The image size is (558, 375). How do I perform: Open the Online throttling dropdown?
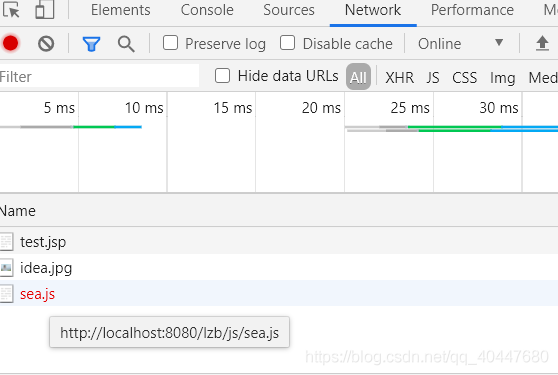pyautogui.click(x=461, y=44)
